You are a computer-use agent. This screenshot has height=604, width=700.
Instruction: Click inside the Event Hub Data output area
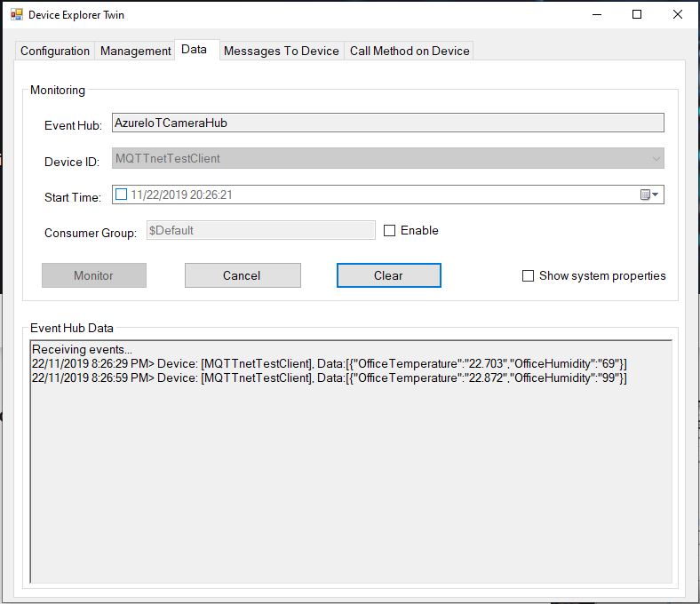[351, 480]
